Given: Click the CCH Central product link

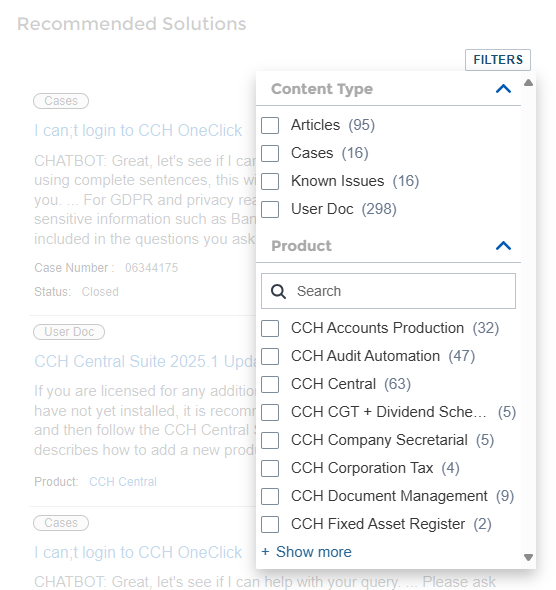Looking at the screenshot, I should pos(123,482).
